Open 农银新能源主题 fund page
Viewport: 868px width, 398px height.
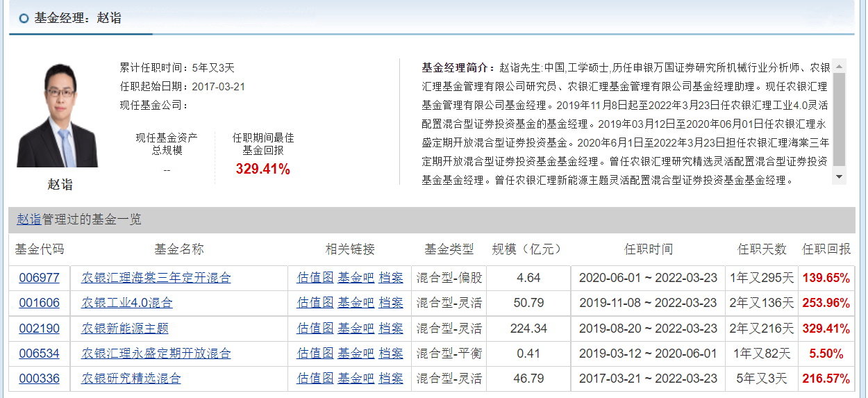tap(125, 329)
